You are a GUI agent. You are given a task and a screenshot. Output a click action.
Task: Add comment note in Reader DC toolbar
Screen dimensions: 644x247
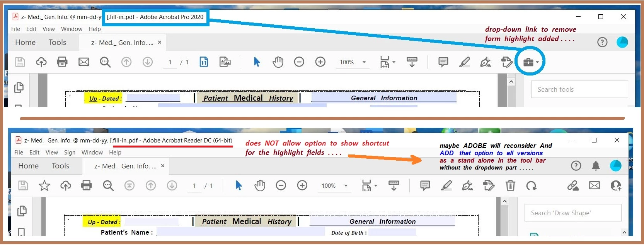pyautogui.click(x=425, y=186)
